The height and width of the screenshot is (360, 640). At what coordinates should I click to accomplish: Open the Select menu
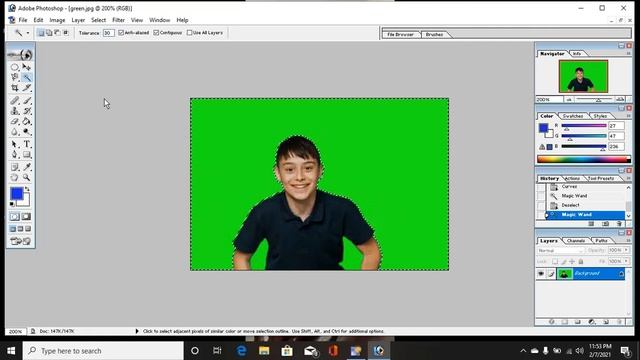pyautogui.click(x=98, y=20)
